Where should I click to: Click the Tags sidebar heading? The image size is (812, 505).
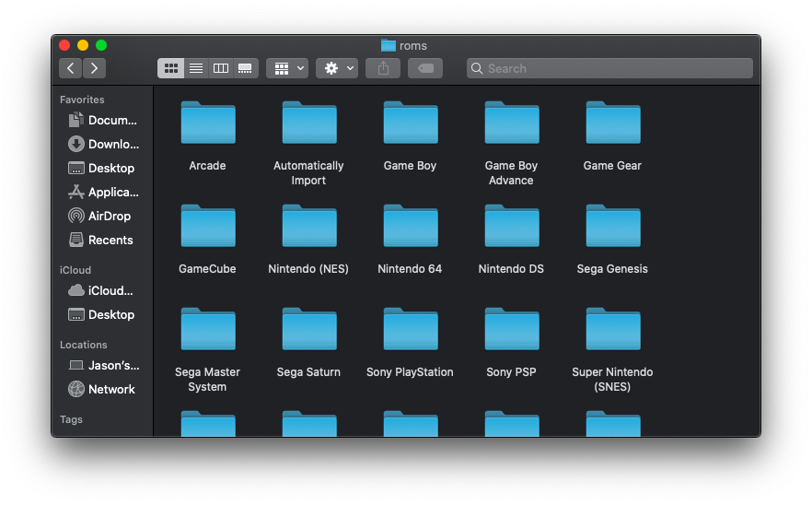(x=71, y=419)
